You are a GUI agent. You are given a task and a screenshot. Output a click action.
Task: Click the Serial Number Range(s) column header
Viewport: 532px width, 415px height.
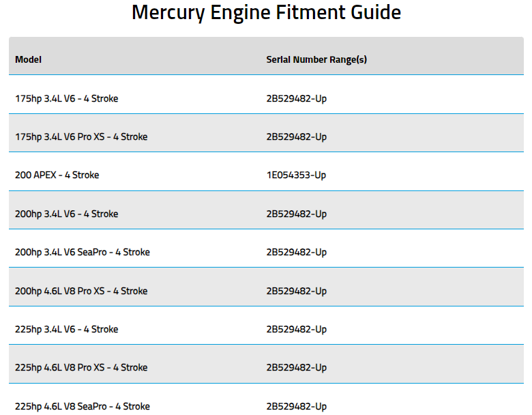[x=316, y=59]
